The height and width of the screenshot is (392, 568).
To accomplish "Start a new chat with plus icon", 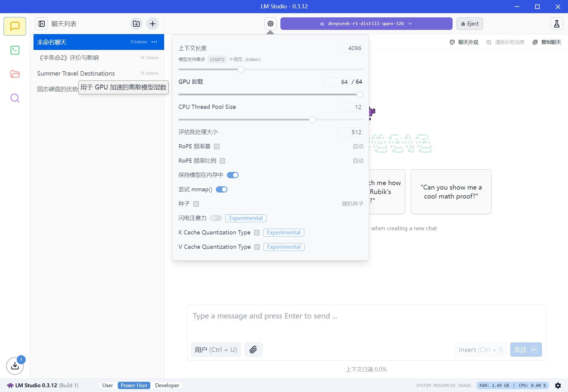I will (x=152, y=24).
